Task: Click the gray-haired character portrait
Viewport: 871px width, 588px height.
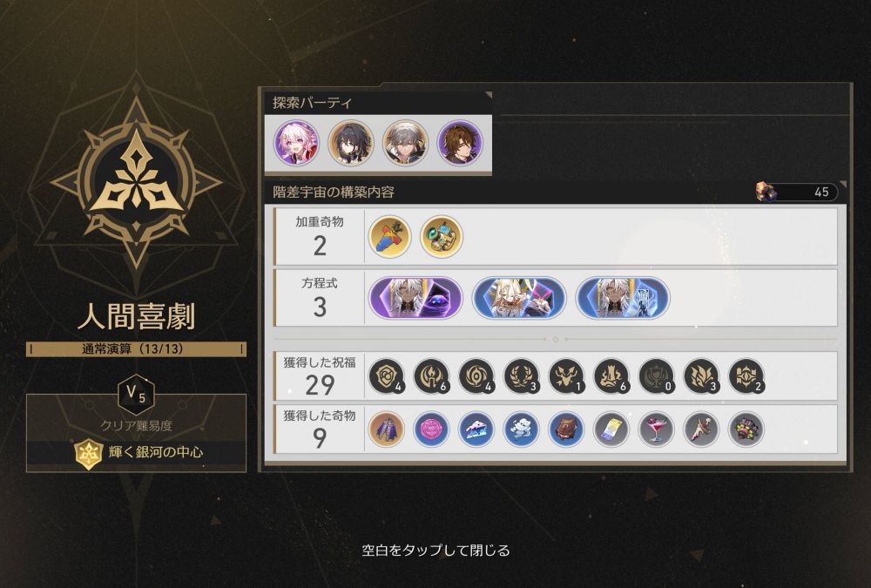Action: [x=406, y=143]
